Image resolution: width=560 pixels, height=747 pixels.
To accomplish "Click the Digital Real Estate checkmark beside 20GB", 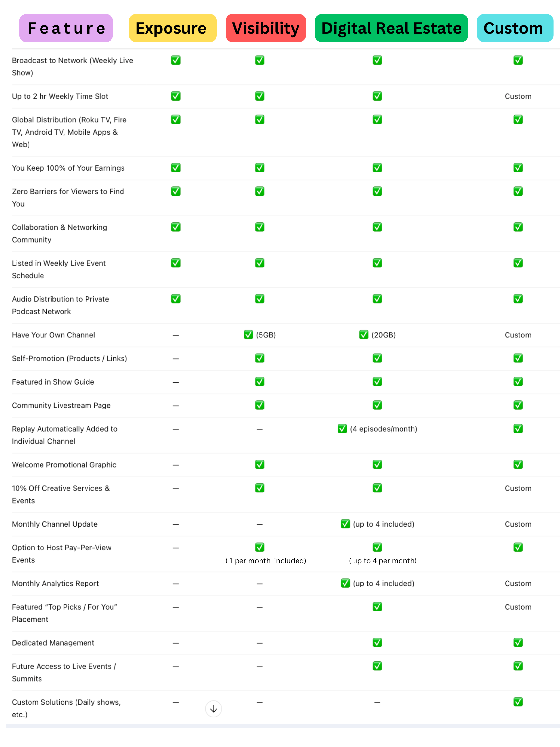I will 364,335.
